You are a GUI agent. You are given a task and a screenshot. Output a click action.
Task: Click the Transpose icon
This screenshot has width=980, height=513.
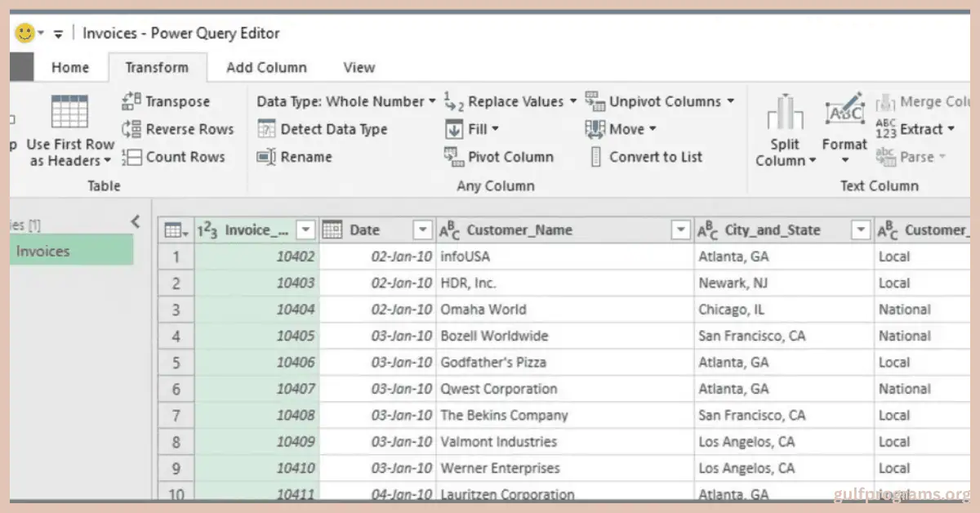coord(131,101)
